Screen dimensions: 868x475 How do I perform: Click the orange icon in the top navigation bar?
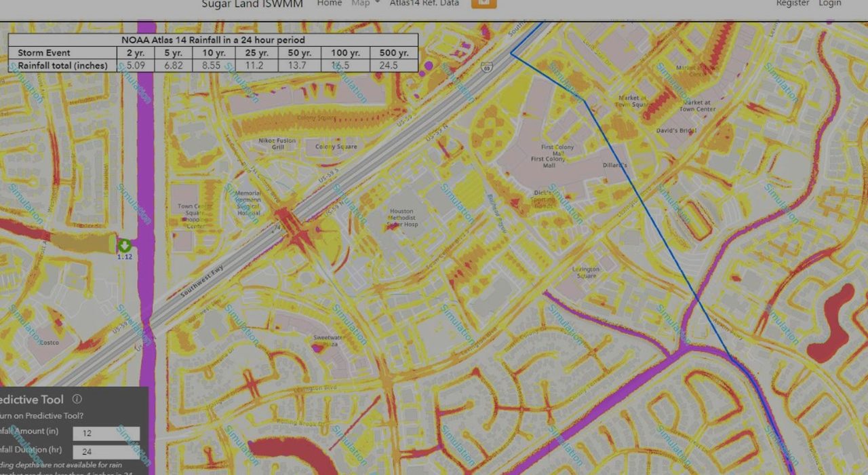[484, 3]
